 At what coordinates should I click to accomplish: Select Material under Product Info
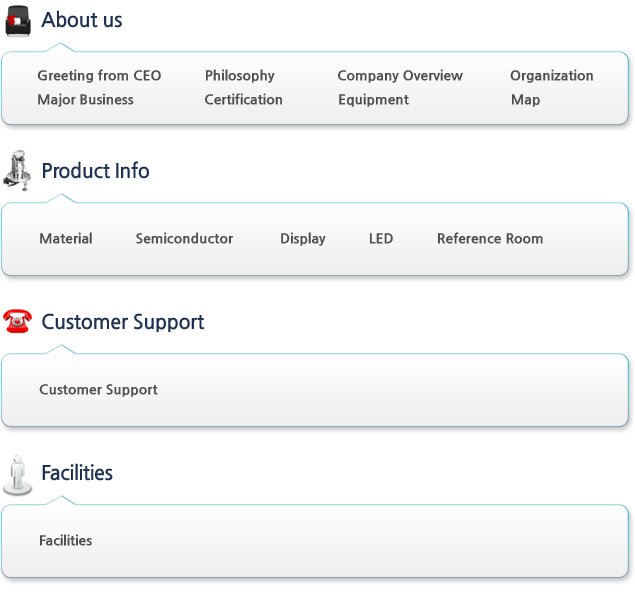[66, 239]
